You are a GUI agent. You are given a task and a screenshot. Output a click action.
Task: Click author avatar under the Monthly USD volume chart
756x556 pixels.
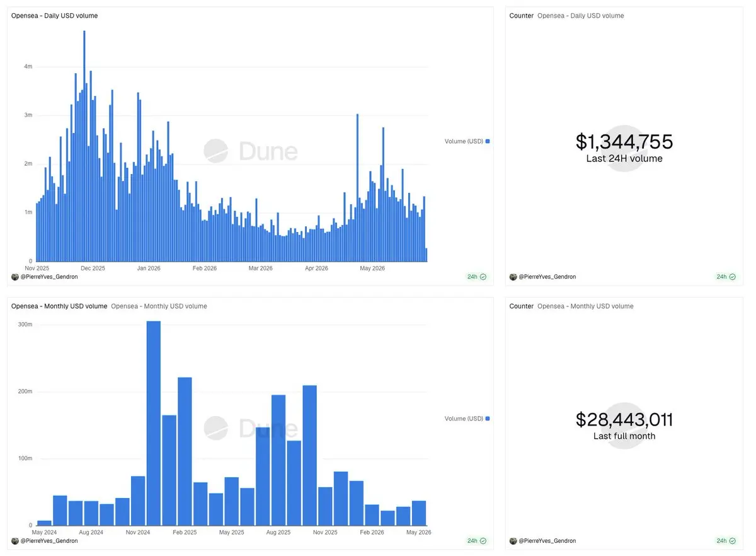click(x=15, y=541)
